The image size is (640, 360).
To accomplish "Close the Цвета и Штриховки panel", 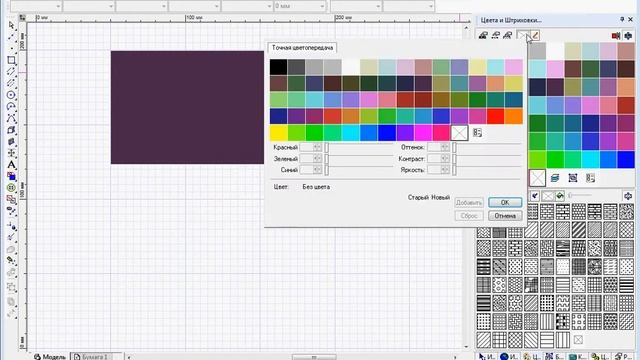I will [631, 19].
